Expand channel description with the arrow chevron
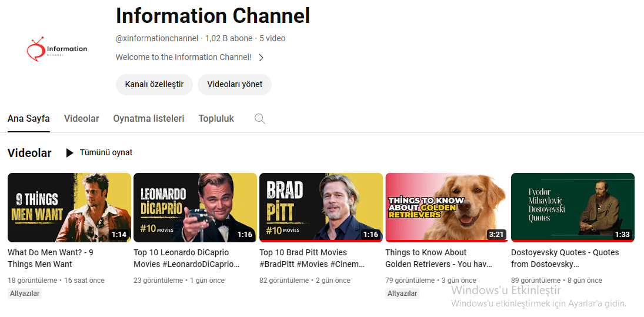Viewport: 644px width, 317px height. point(261,58)
